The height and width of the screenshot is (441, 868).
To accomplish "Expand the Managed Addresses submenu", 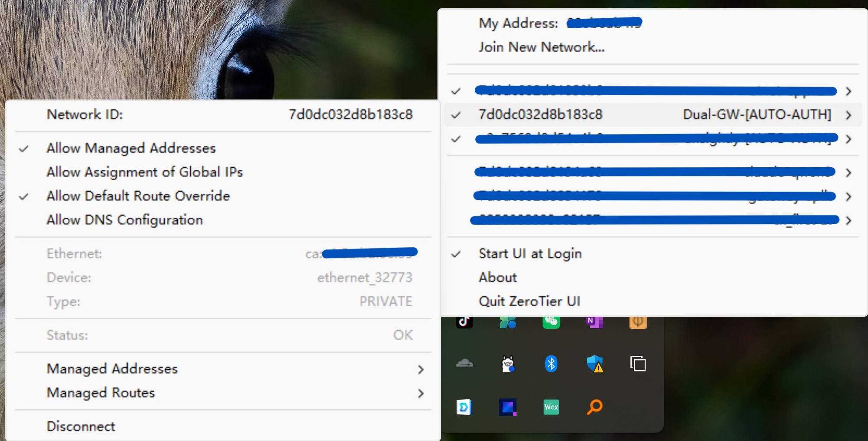I will (x=112, y=368).
